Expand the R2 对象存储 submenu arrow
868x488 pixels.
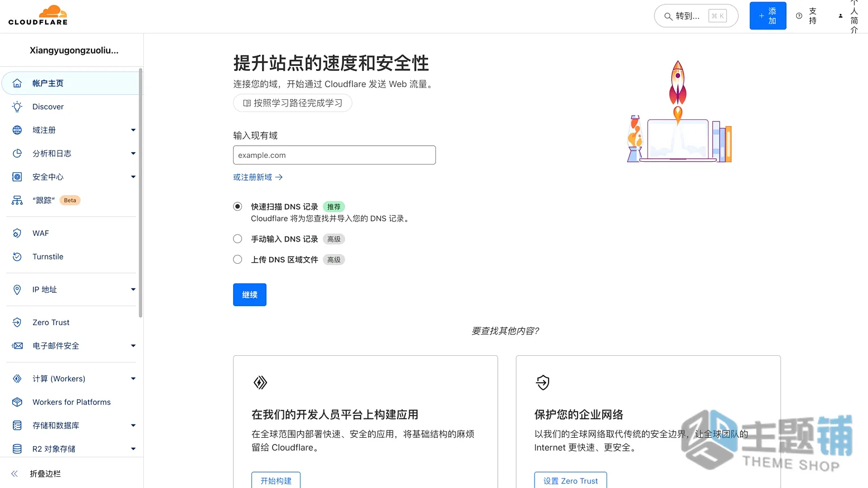[133, 449]
